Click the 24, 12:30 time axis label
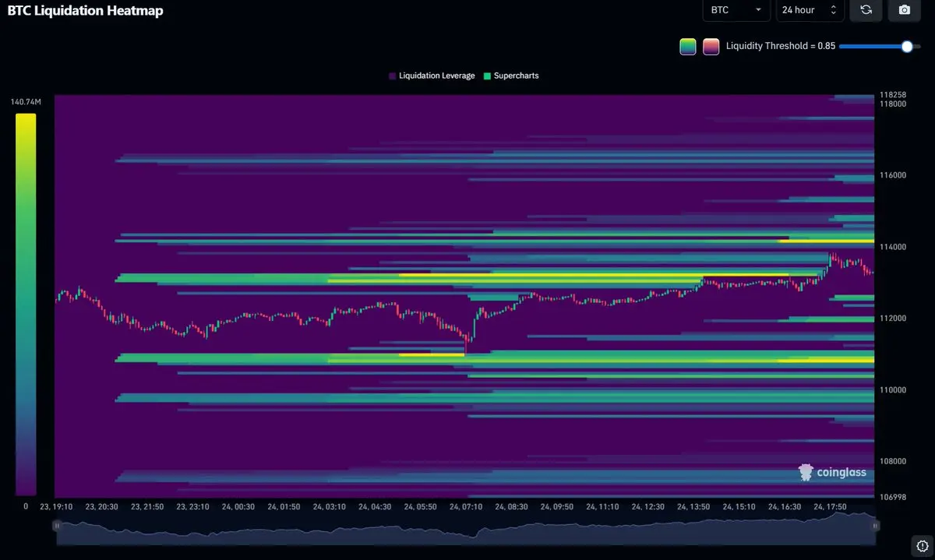935x560 pixels. 648,506
